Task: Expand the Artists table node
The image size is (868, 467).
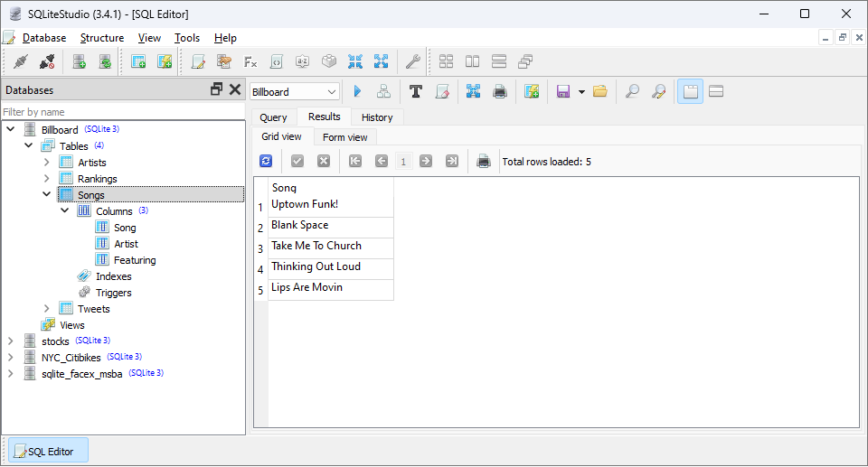Action: point(46,162)
